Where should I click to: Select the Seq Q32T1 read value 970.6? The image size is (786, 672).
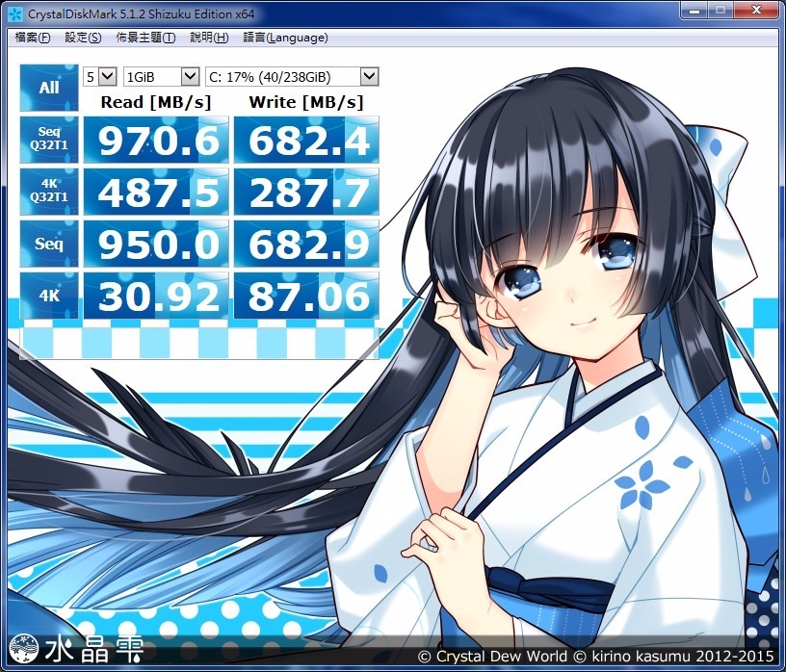click(x=156, y=140)
